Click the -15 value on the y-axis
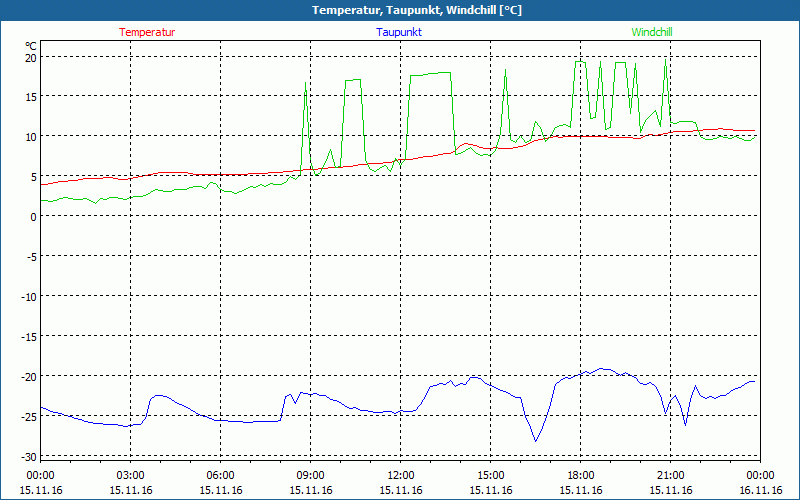The image size is (800, 500). pos(29,337)
